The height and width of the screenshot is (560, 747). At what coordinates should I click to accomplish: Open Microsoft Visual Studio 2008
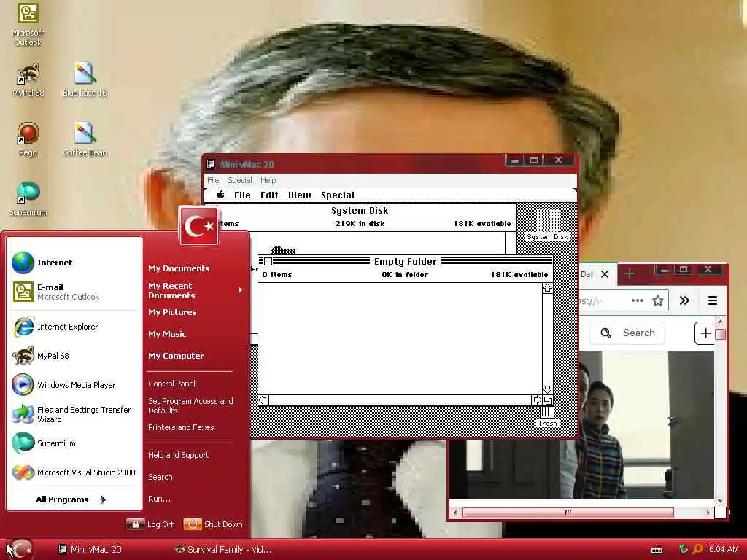(x=74, y=472)
